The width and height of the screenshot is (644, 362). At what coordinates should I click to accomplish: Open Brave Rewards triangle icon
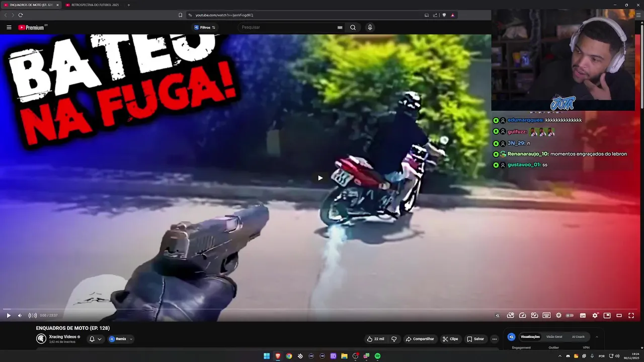click(x=452, y=15)
